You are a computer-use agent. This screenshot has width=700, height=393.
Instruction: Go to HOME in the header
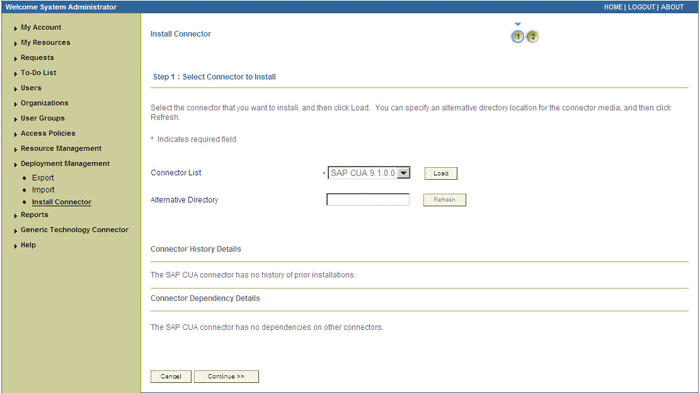coord(613,7)
